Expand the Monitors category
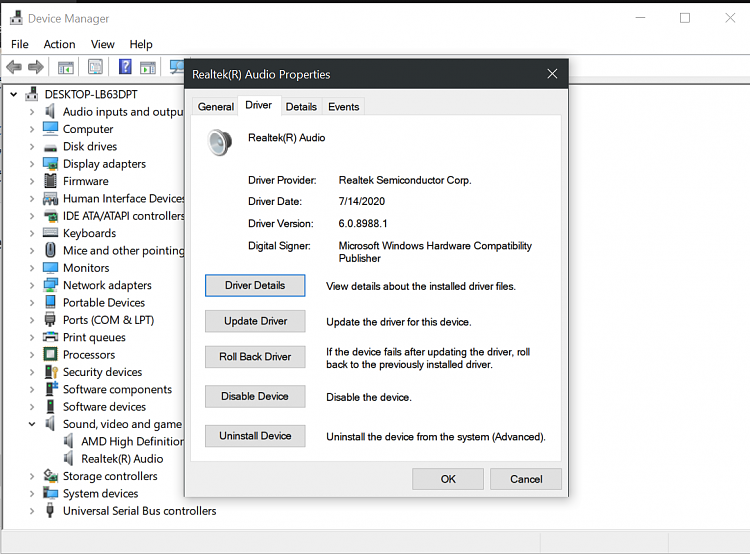Screen dimensions: 750x554 32,268
